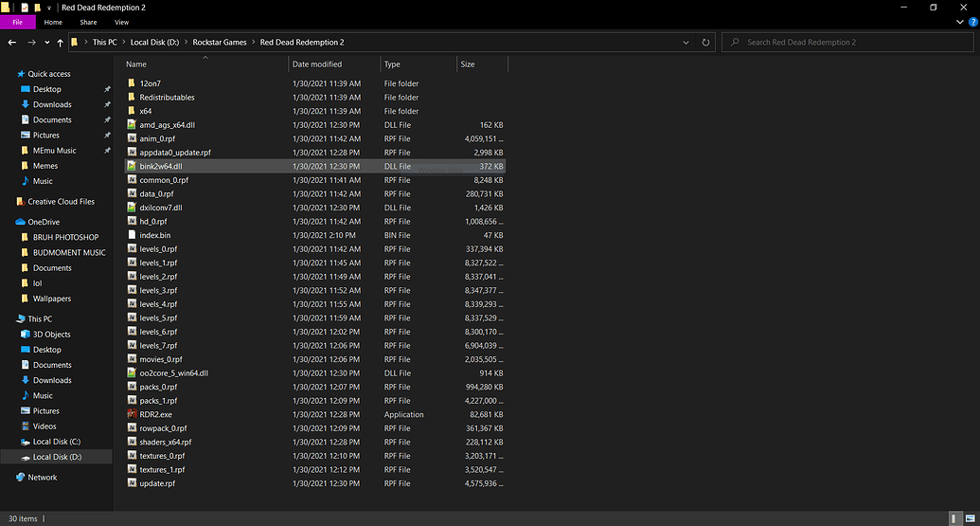
Task: Click the oo2core_5_win64.dll file icon
Action: point(132,372)
